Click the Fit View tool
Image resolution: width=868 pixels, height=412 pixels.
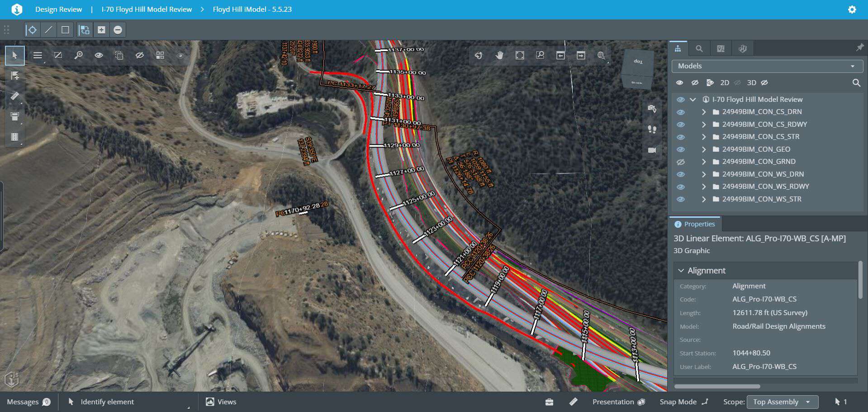(x=520, y=55)
